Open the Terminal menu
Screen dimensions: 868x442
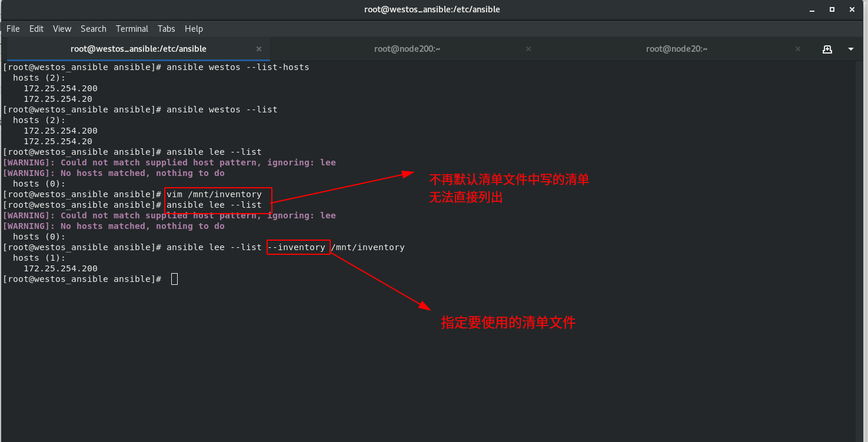pos(132,29)
